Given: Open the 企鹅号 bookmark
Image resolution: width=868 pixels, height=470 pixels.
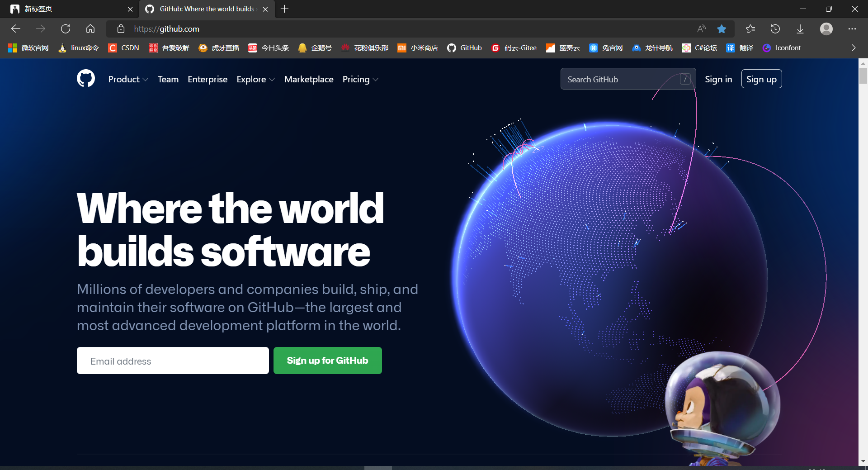Looking at the screenshot, I should [x=315, y=48].
